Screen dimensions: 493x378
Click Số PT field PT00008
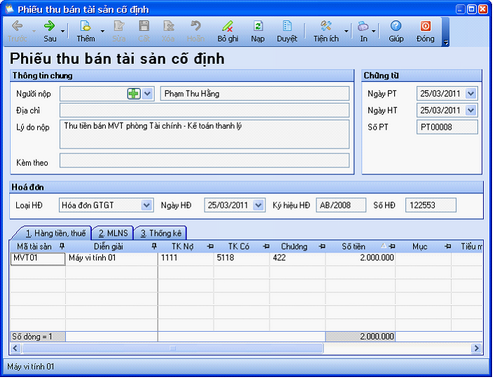click(447, 127)
